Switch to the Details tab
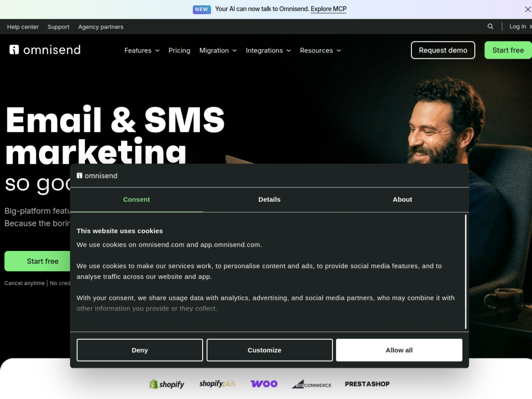 (x=270, y=199)
